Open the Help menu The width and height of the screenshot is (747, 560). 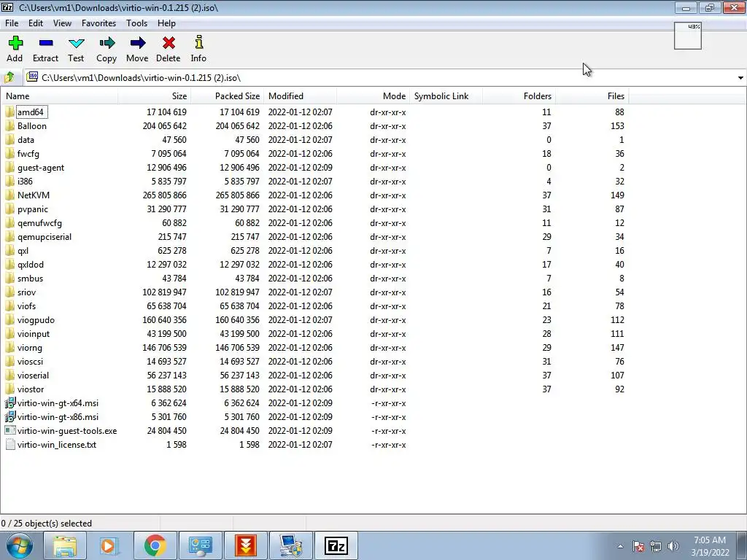coord(167,23)
